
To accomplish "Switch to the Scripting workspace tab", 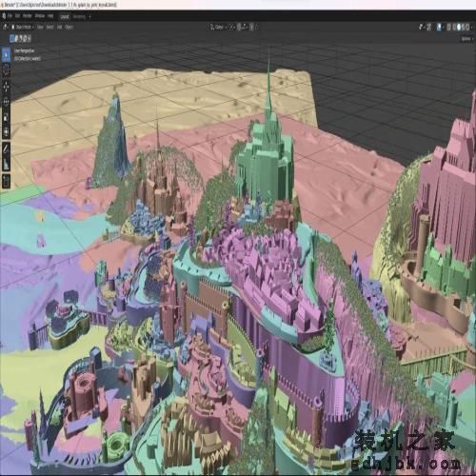I will [x=79, y=16].
